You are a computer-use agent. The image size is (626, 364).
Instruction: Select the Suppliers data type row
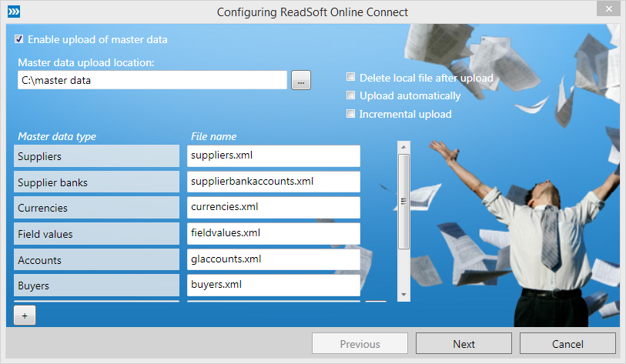(x=96, y=156)
